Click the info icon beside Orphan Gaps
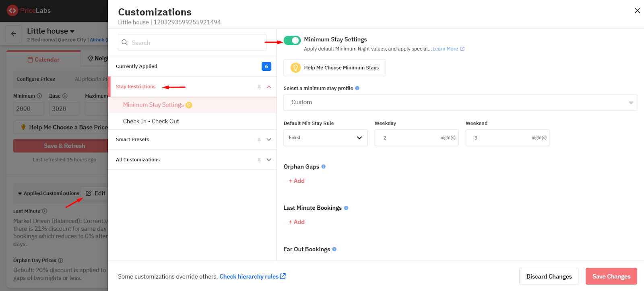Viewport: 644px width, 291px height. [x=324, y=166]
